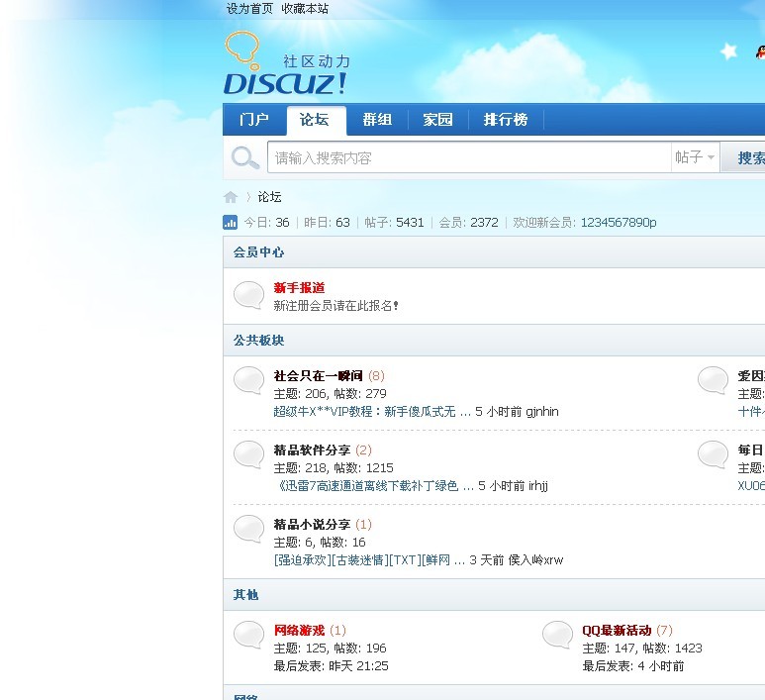Image resolution: width=765 pixels, height=700 pixels.
Task: Open user 侯入岭xrw profile
Action: (x=535, y=560)
